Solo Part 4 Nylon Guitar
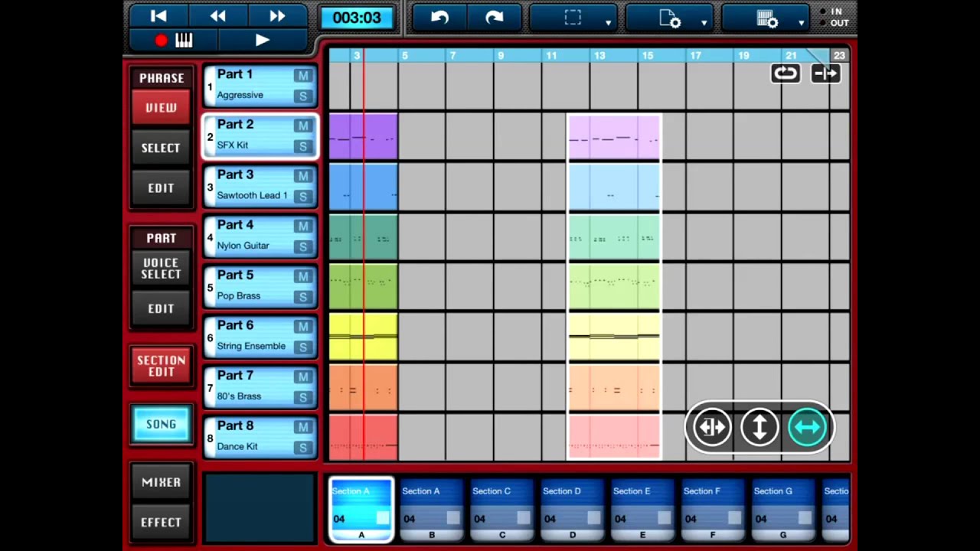The width and height of the screenshot is (980, 551). click(x=303, y=246)
